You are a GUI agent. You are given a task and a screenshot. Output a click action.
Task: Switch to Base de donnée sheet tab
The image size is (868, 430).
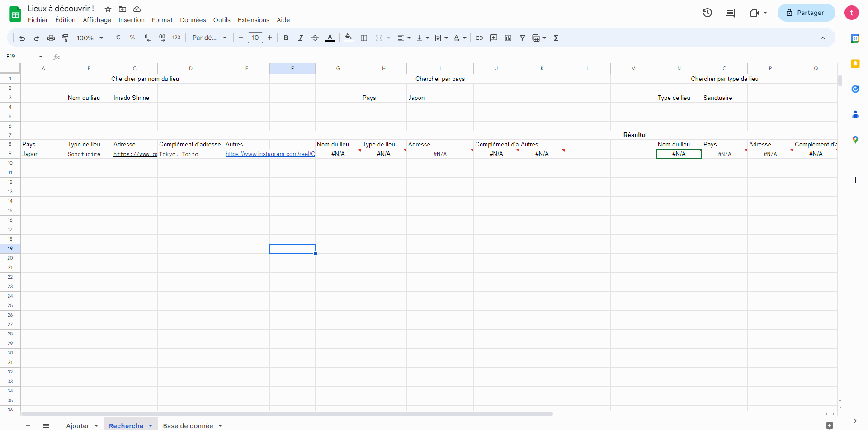click(x=188, y=425)
